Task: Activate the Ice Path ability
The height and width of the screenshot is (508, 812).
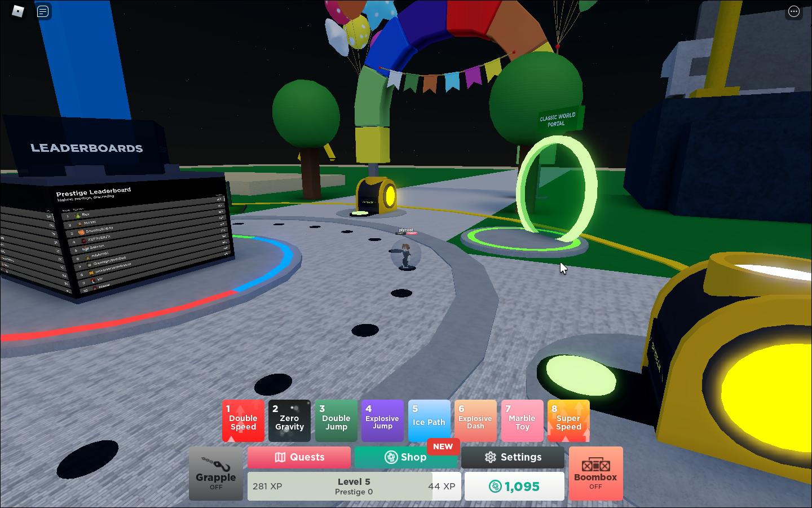Action: tap(429, 421)
